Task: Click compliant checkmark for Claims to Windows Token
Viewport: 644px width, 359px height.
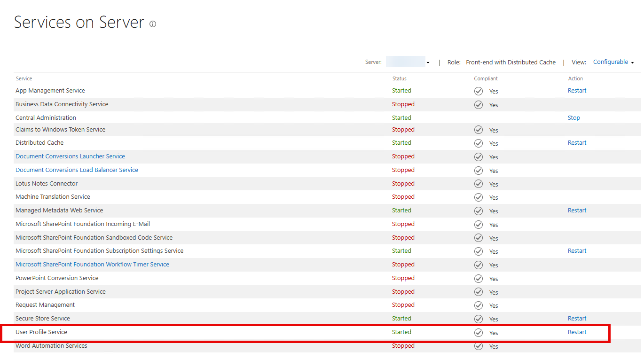Action: (479, 130)
